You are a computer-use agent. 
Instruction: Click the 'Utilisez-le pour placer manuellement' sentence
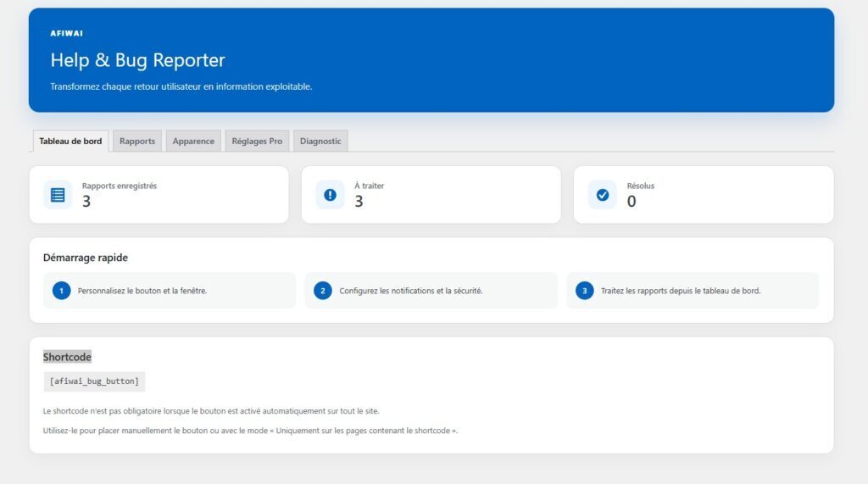[x=250, y=431]
